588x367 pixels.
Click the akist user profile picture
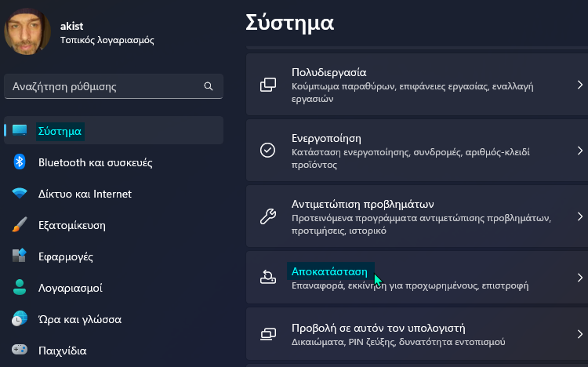(x=28, y=32)
